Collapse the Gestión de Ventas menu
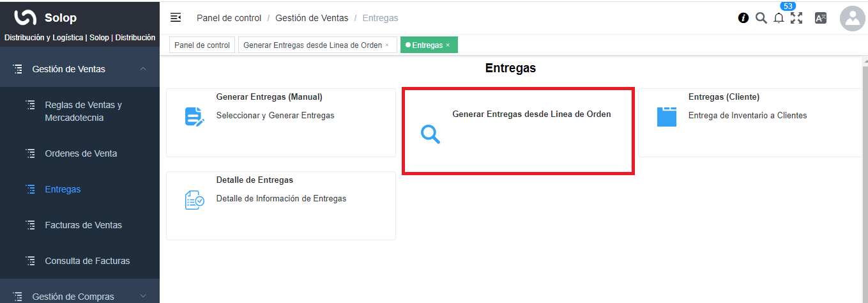 click(143, 69)
